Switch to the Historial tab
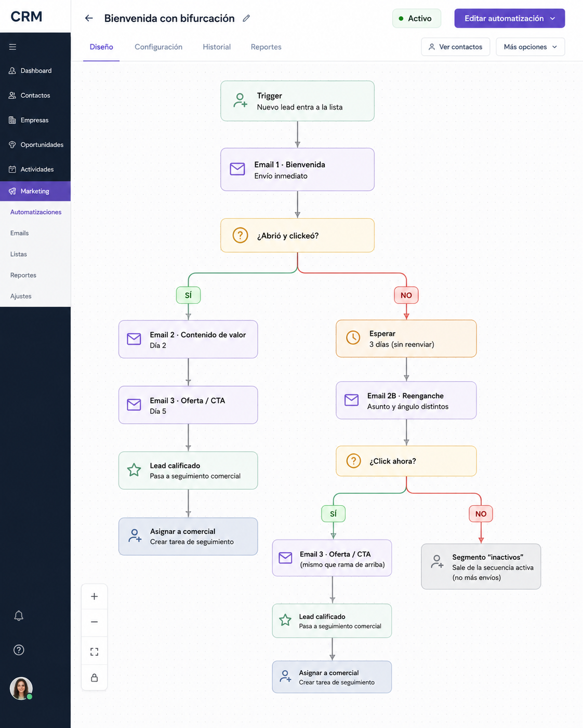583x728 pixels. tap(217, 47)
